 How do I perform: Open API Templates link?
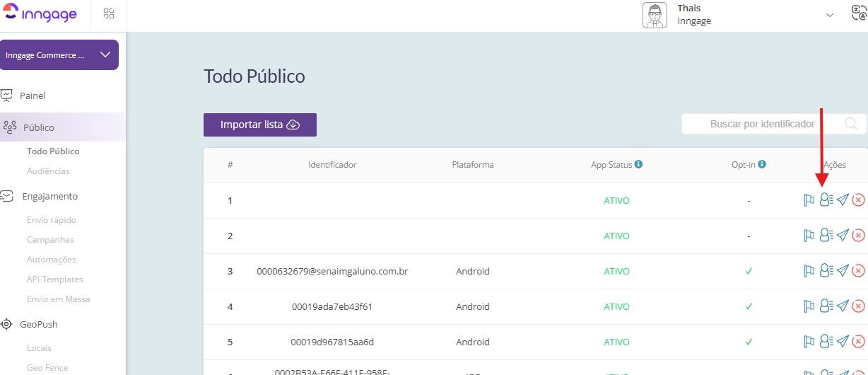click(x=55, y=279)
